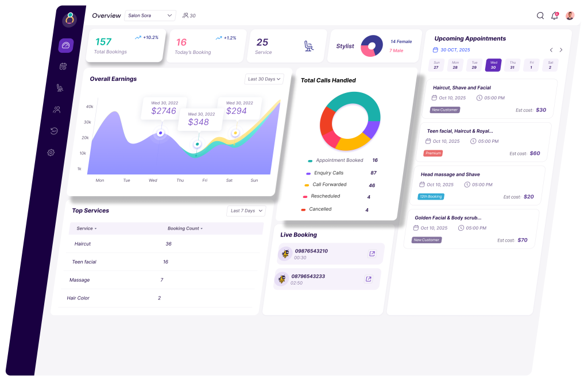Click the 24/7 support sidebar icon

coord(54,131)
